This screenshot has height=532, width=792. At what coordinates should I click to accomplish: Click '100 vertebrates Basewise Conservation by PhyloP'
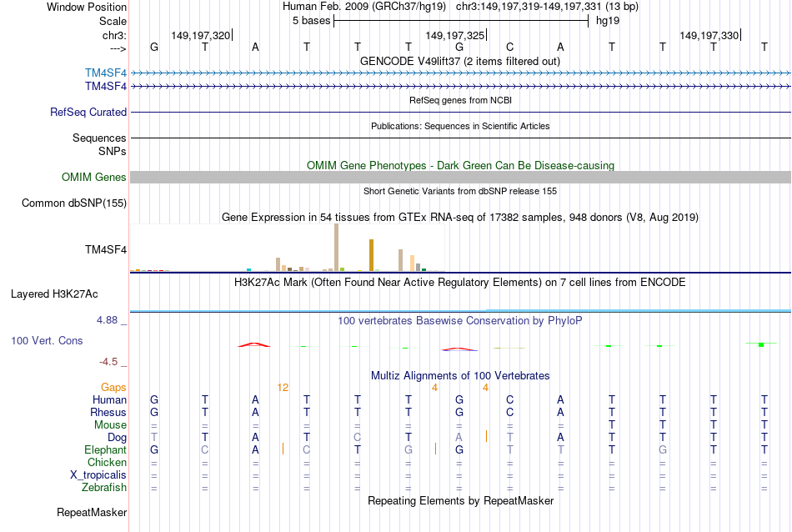coord(460,320)
